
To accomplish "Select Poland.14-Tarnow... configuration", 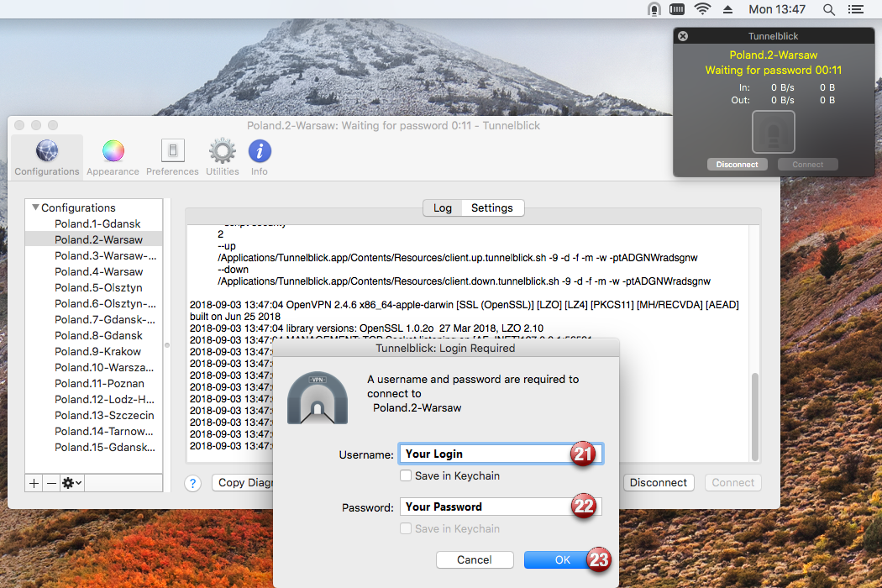I will (x=104, y=431).
